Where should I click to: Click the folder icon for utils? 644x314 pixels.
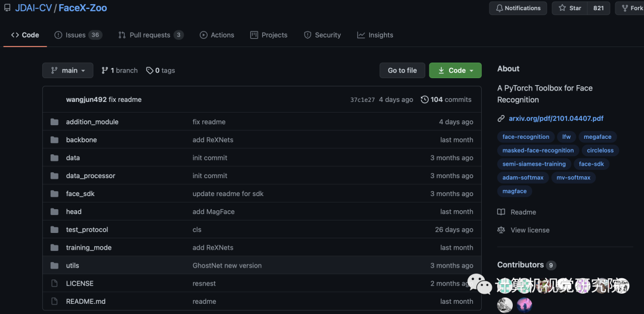(54, 266)
